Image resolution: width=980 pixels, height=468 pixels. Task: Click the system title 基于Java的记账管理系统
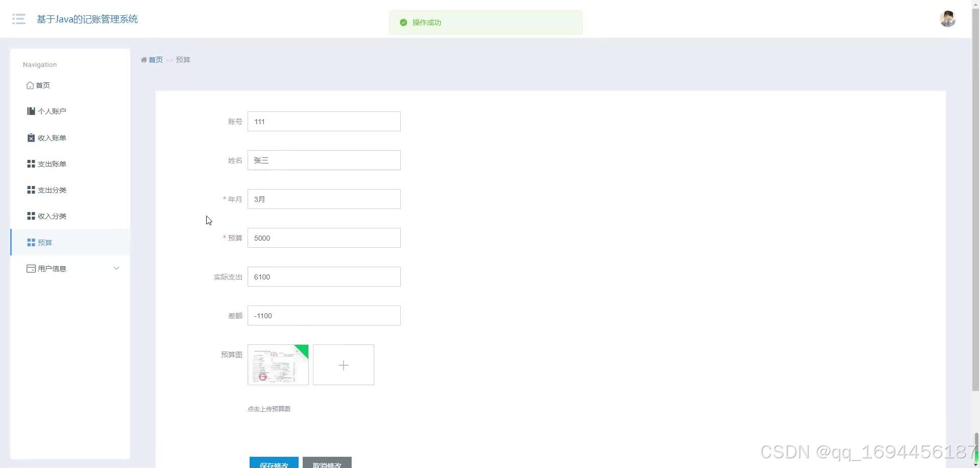click(x=87, y=19)
